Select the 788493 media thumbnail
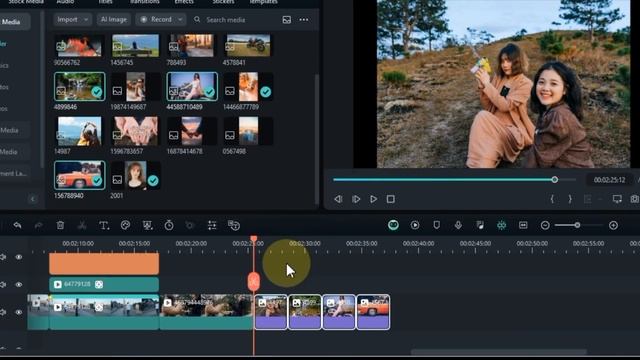This screenshot has height=360, width=640. pos(191,45)
